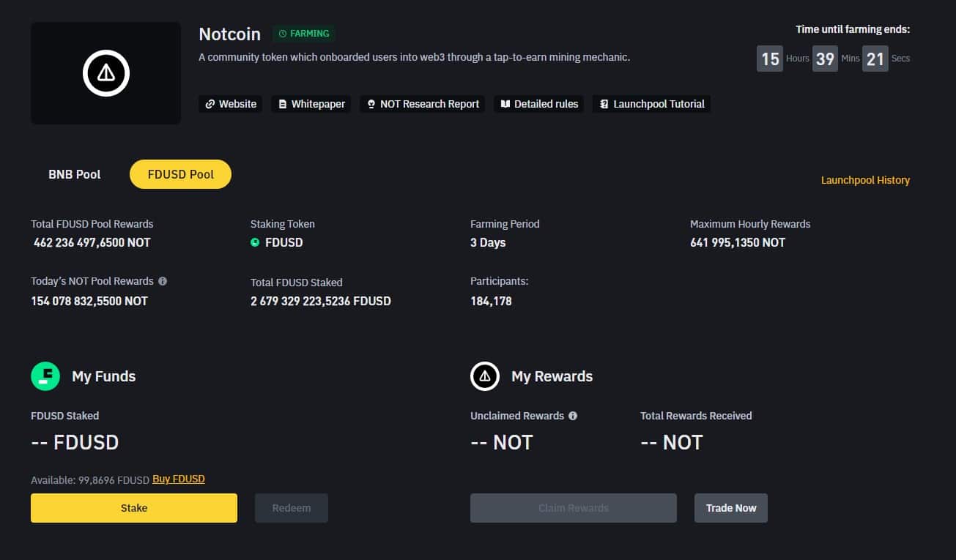The height and width of the screenshot is (560, 956).
Task: Switch to the BNB Pool tab
Action: pos(75,174)
